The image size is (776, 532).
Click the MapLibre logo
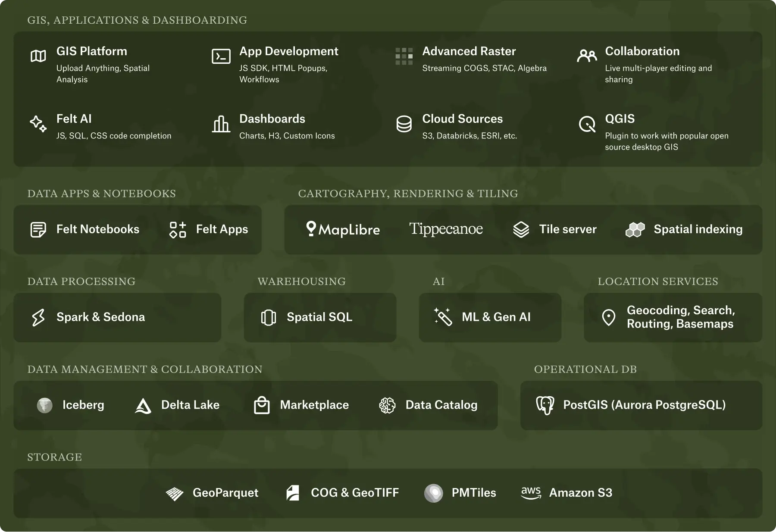343,229
